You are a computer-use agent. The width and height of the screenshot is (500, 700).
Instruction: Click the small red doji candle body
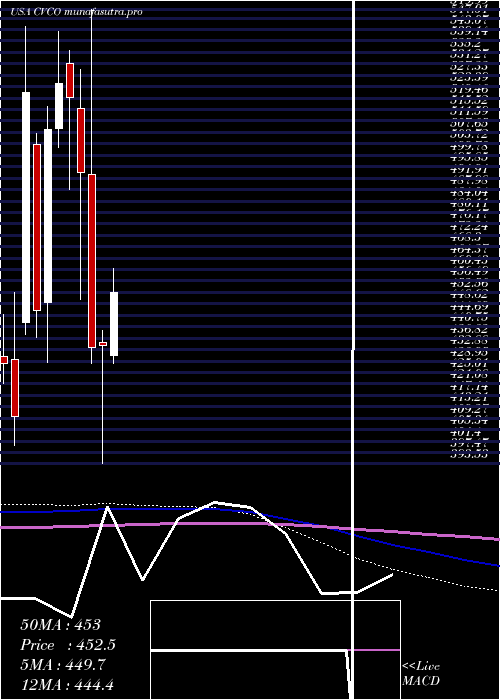coord(103,344)
